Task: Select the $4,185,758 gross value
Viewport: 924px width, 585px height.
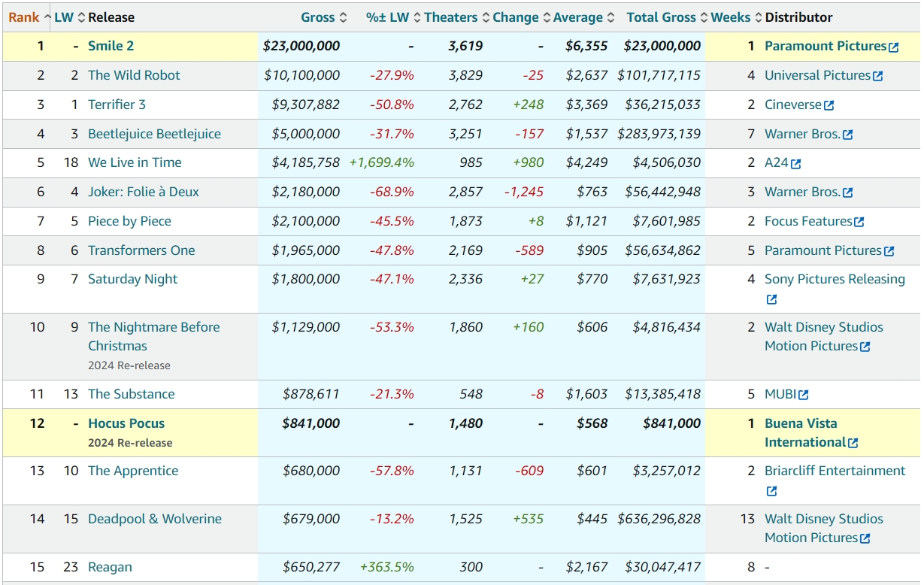Action: [x=306, y=162]
